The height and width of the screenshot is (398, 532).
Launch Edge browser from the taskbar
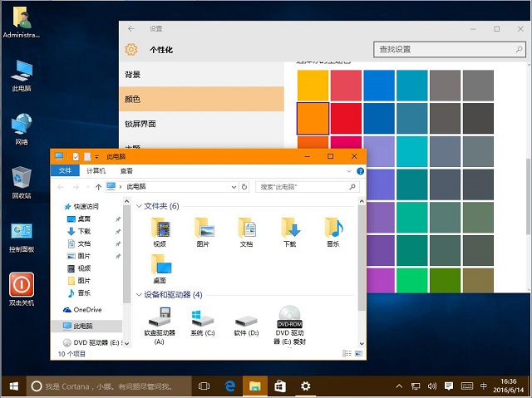click(x=230, y=386)
